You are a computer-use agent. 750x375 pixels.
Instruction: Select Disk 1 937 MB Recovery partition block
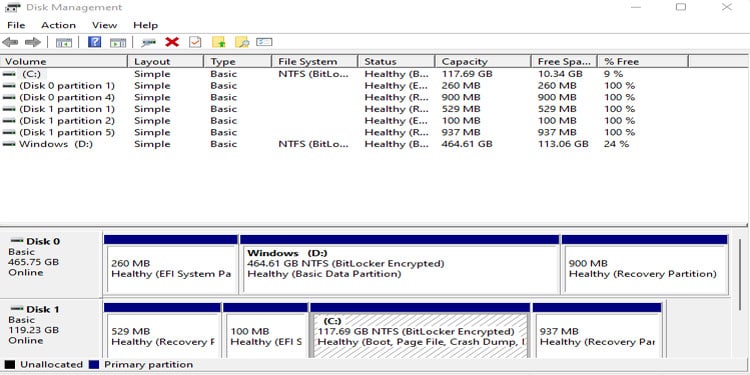(597, 331)
